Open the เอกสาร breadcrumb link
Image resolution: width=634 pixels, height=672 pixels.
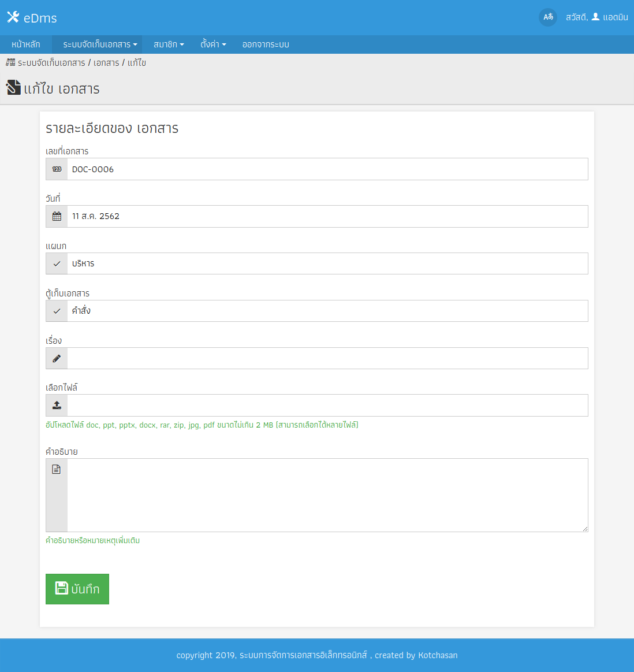(106, 63)
